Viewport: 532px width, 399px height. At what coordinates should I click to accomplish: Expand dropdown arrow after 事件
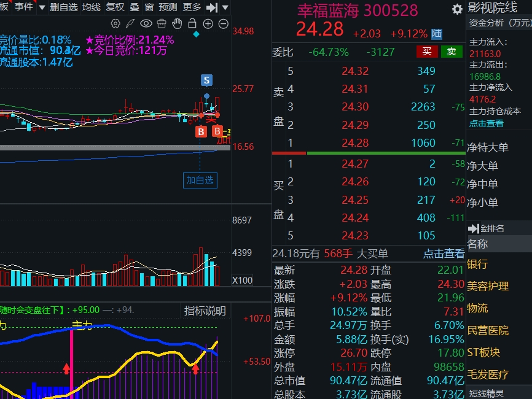42,7
